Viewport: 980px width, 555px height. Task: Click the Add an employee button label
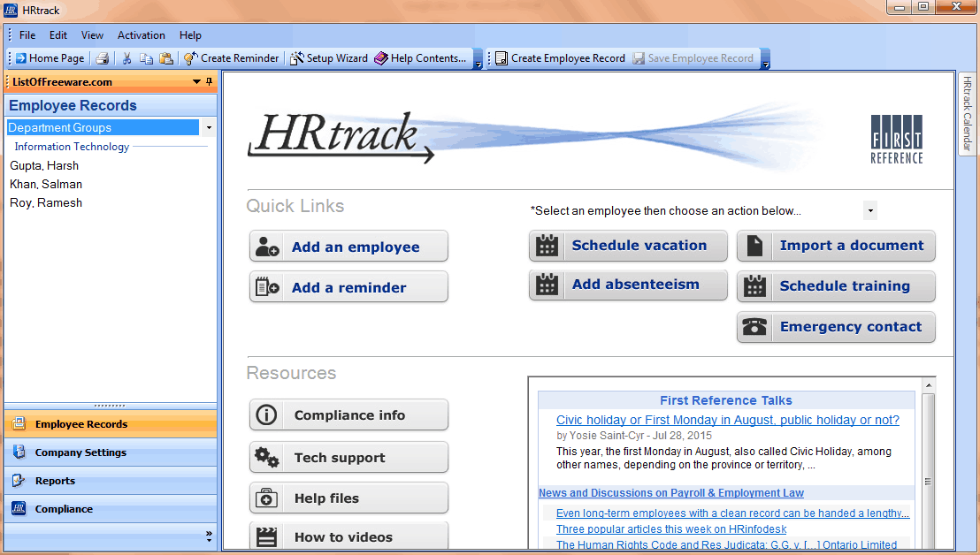pyautogui.click(x=356, y=247)
